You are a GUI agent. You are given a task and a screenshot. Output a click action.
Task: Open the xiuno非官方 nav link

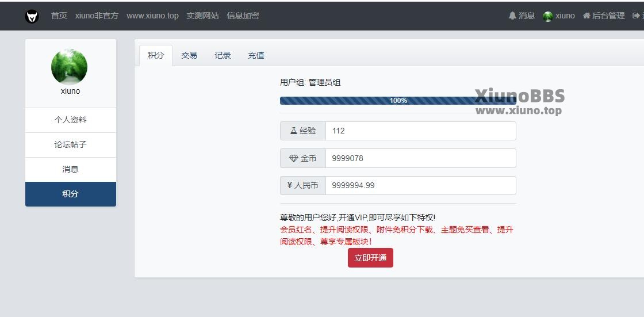[x=97, y=16]
